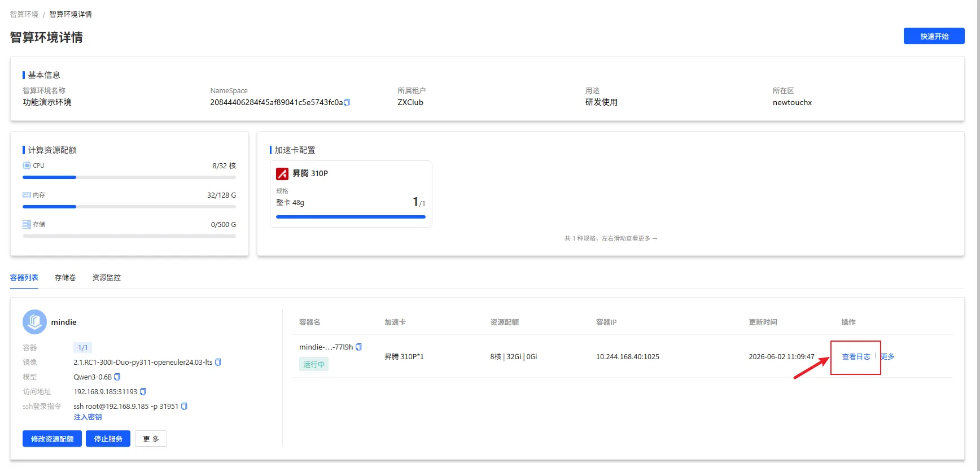Click container IP 10.244.168.40:1025
Screen dimensions: 980x471
628,356
